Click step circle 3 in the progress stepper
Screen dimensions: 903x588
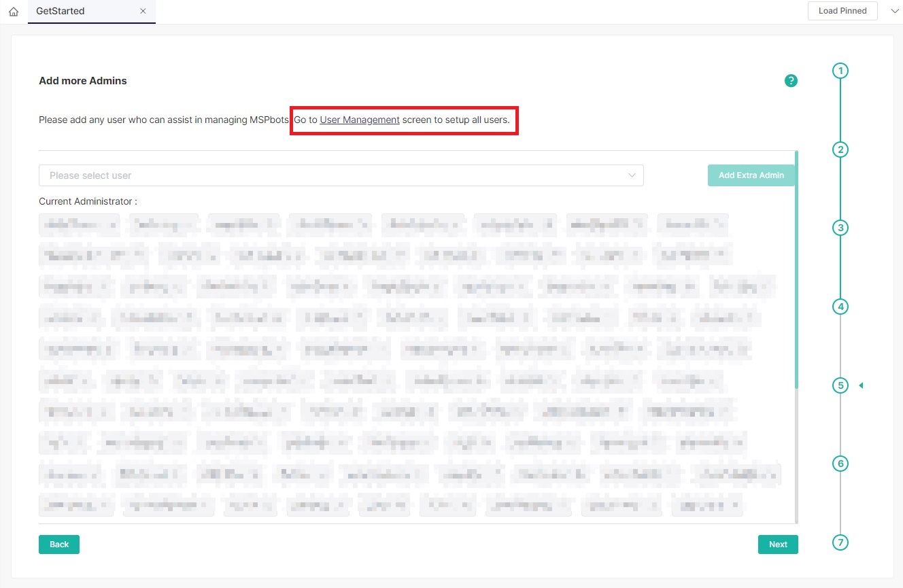point(840,228)
